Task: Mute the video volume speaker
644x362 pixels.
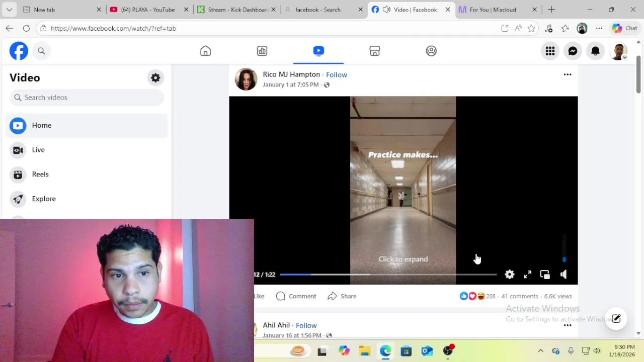Action: click(563, 275)
